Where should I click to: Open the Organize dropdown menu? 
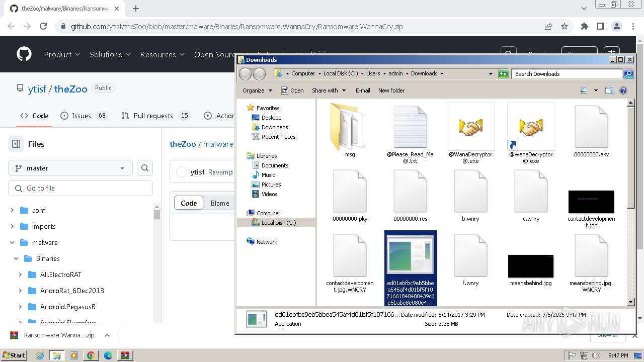pyautogui.click(x=257, y=90)
